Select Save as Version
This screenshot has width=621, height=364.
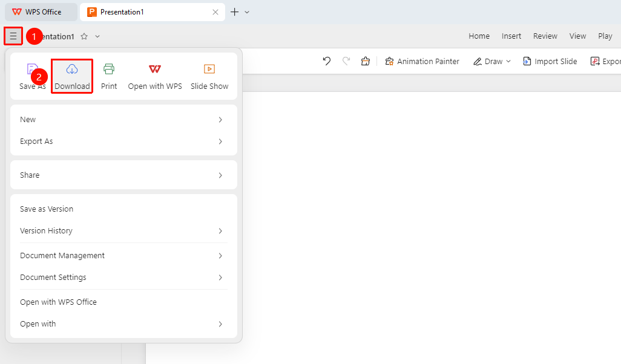point(123,209)
